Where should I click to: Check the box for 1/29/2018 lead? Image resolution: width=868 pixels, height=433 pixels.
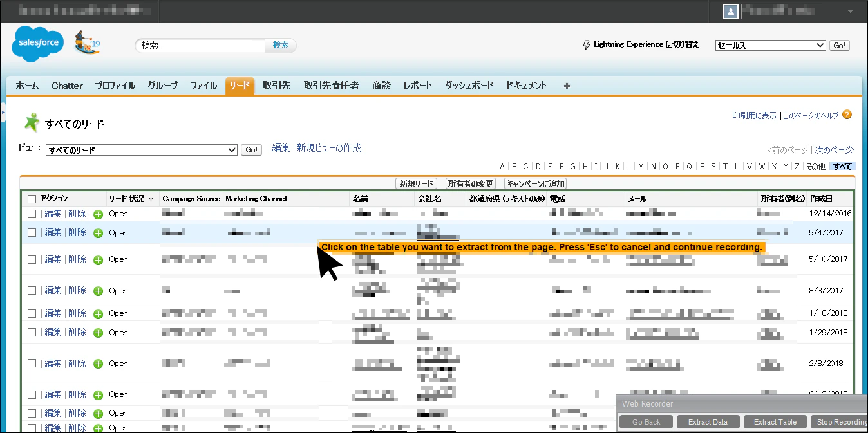32,332
